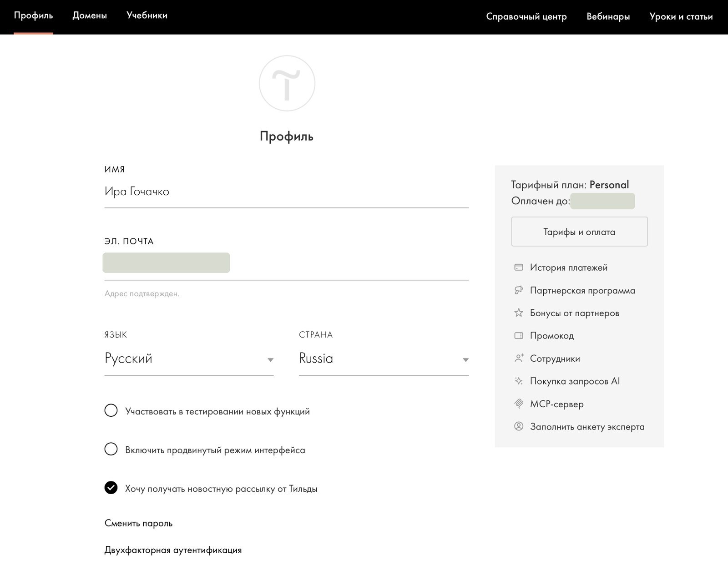Open the Домены tab

pyautogui.click(x=90, y=15)
